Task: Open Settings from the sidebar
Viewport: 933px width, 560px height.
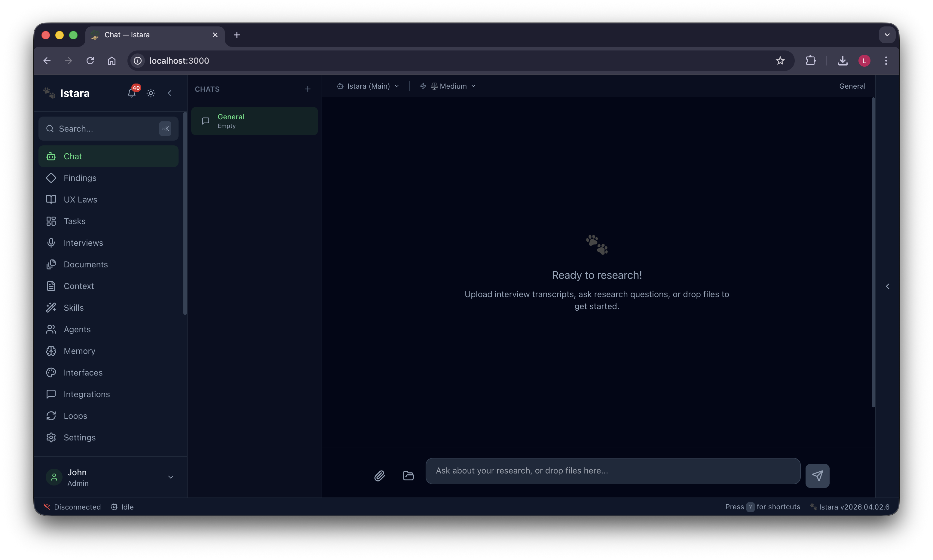Action: 80,437
